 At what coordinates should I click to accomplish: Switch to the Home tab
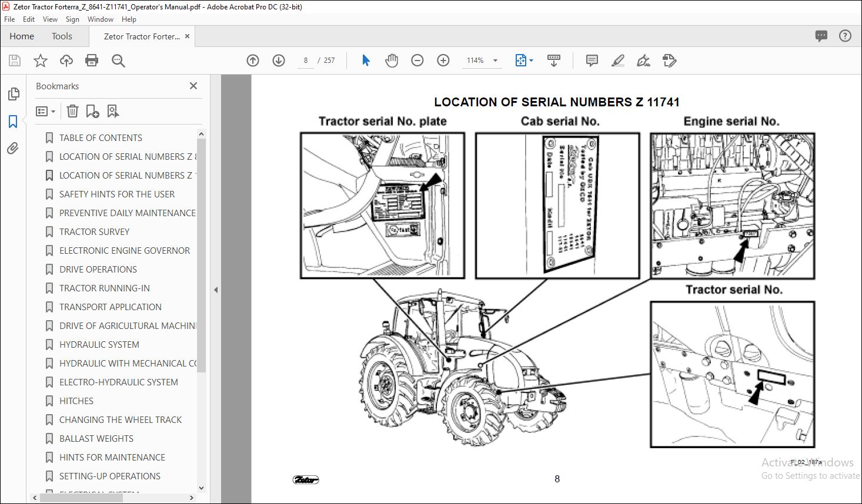click(22, 36)
